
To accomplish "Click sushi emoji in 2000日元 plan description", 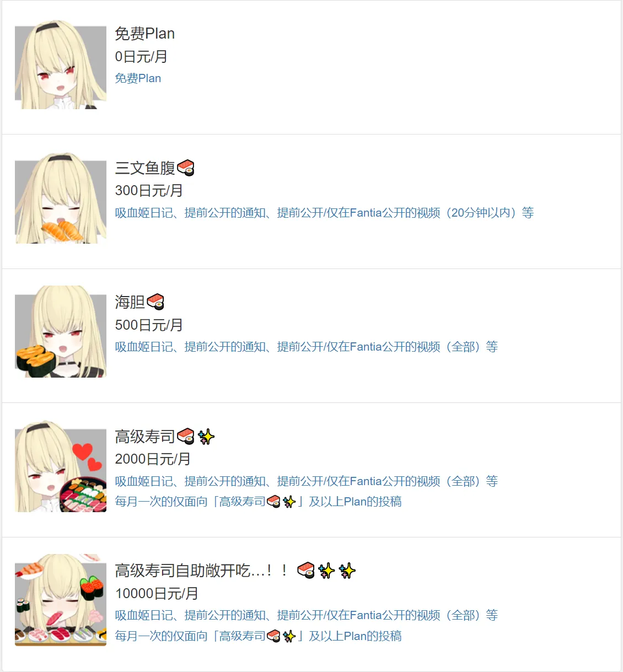I will [x=273, y=502].
